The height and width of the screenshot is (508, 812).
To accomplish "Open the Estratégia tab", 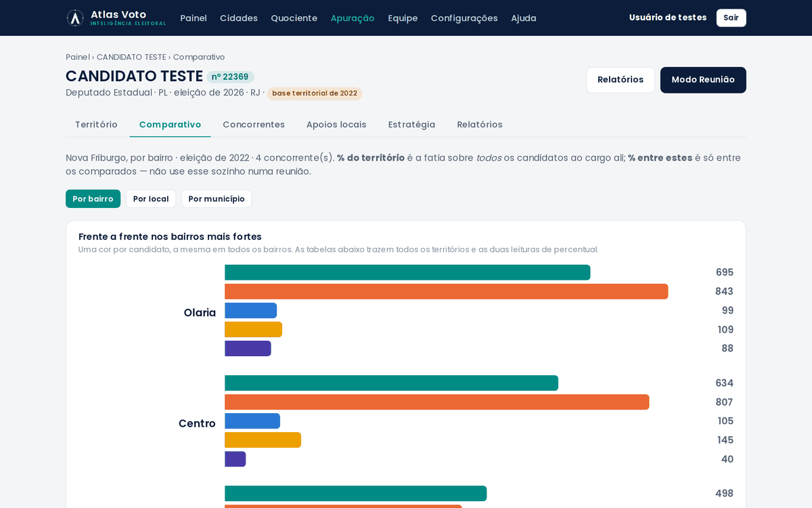I will coord(411,125).
